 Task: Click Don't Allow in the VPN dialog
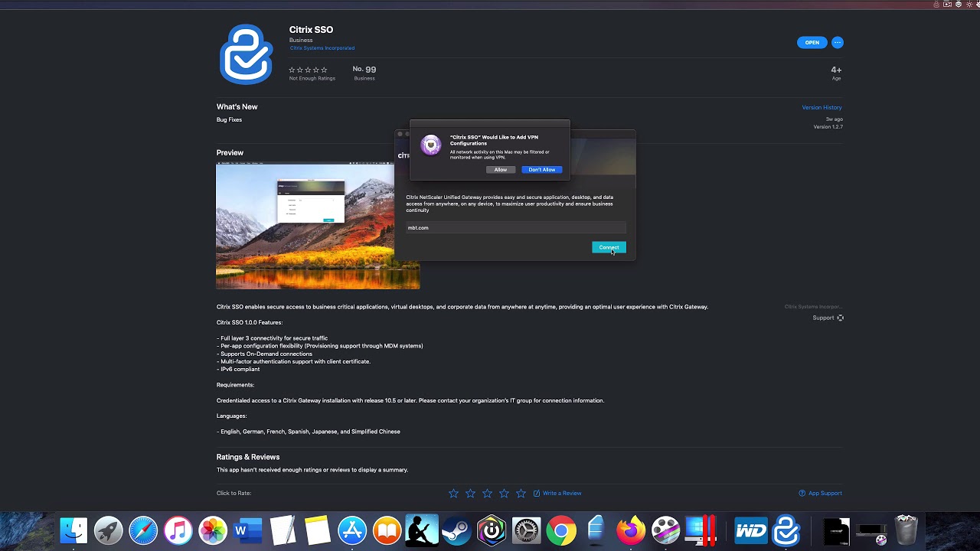tap(541, 170)
